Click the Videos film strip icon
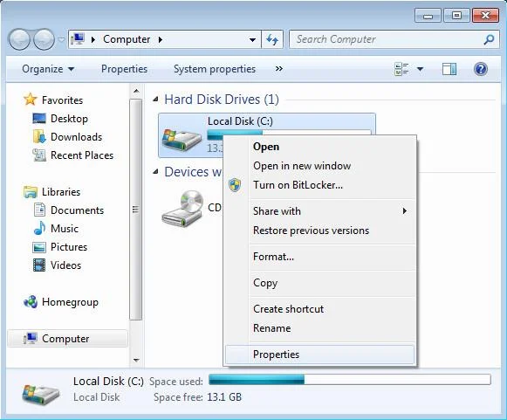 (x=39, y=265)
